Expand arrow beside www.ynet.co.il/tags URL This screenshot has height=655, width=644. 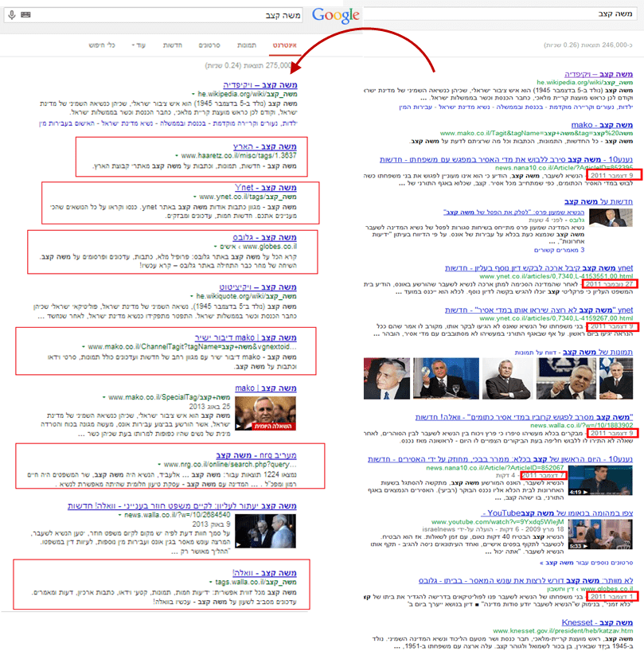[195, 197]
